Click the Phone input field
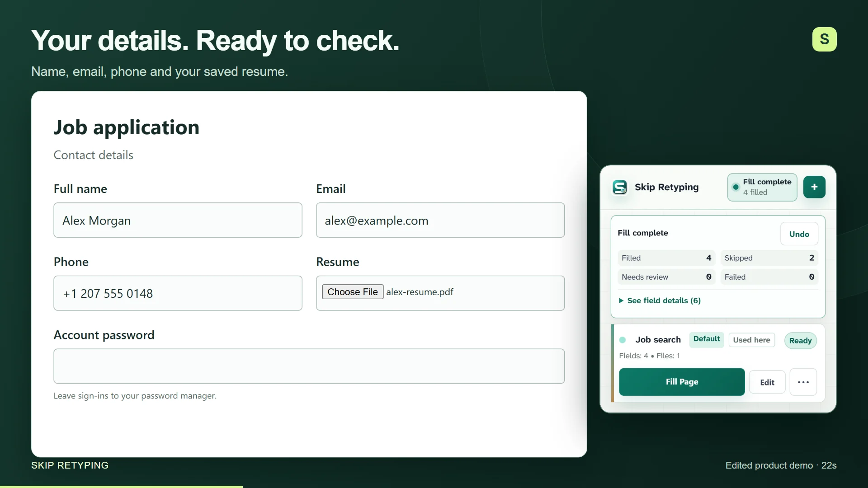The image size is (868, 488). click(178, 293)
